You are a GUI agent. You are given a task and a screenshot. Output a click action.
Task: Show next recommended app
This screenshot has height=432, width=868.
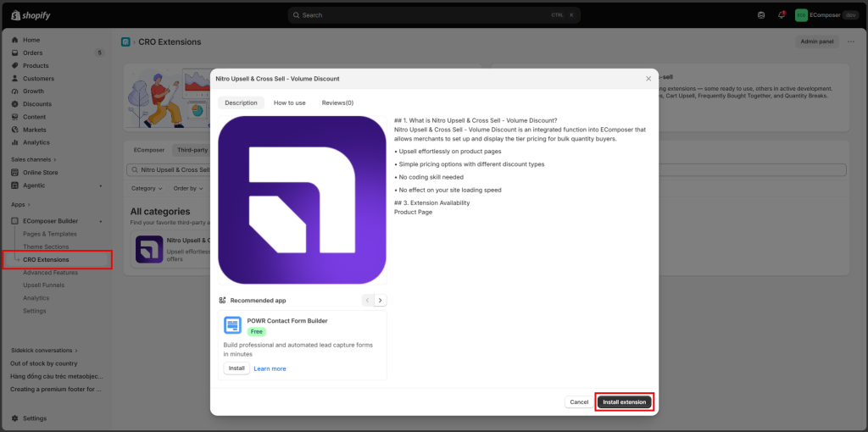pyautogui.click(x=381, y=301)
